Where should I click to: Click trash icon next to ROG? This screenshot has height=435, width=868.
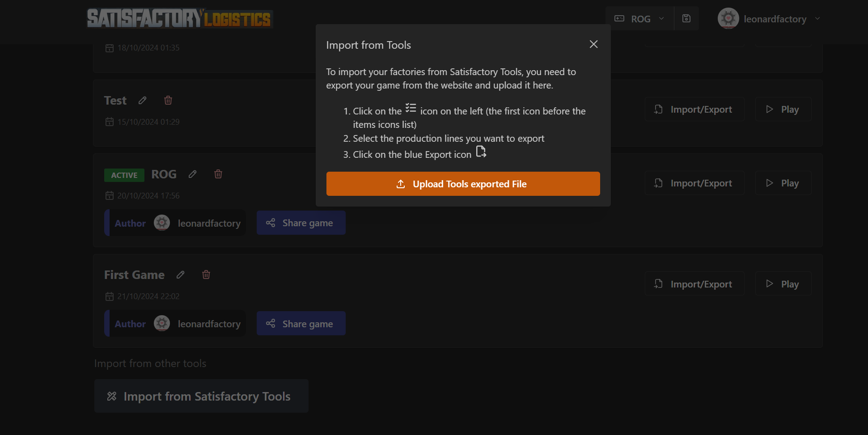218,174
